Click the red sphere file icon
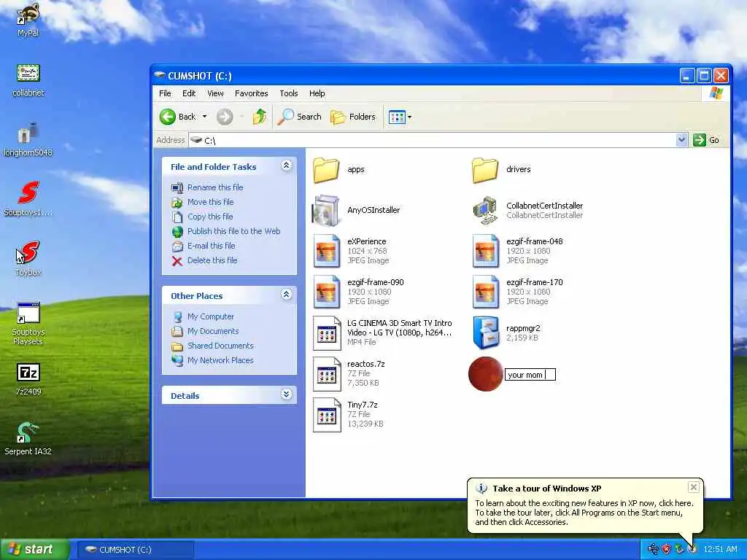Image resolution: width=747 pixels, height=560 pixels. (x=485, y=374)
